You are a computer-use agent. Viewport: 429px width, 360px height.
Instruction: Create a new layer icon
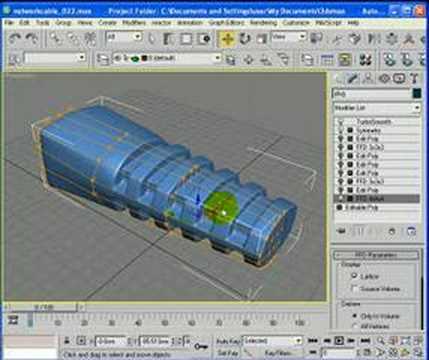(x=230, y=60)
